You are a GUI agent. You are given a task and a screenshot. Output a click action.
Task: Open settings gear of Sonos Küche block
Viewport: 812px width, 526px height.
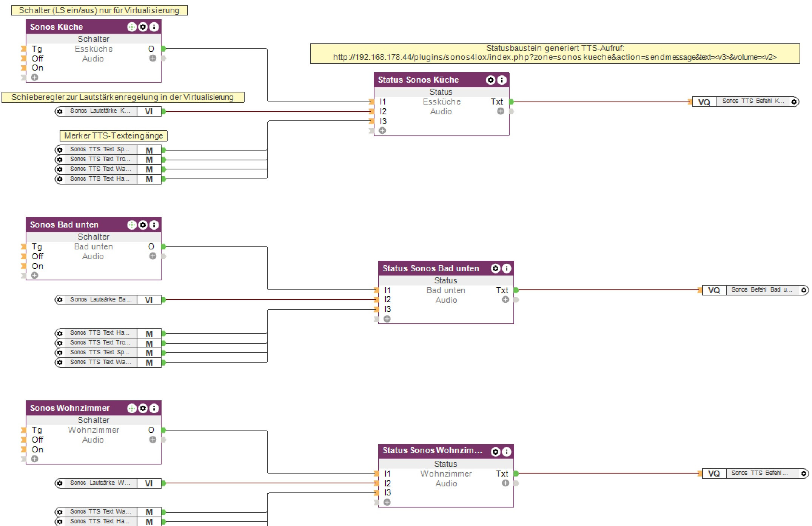(x=143, y=27)
